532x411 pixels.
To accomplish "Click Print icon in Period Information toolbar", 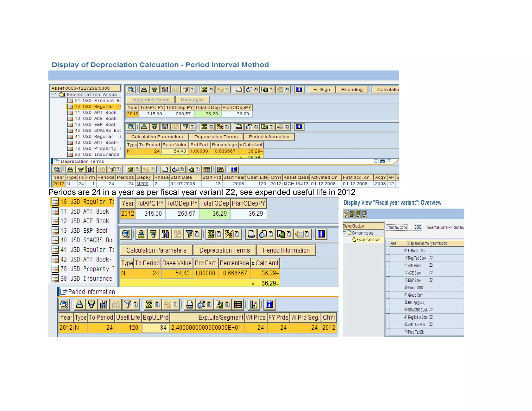I will pyautogui.click(x=190, y=304).
